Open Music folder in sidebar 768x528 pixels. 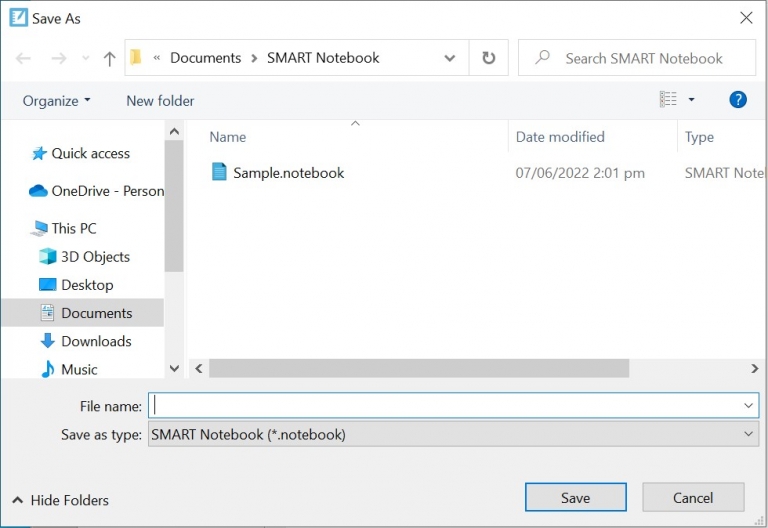point(79,369)
